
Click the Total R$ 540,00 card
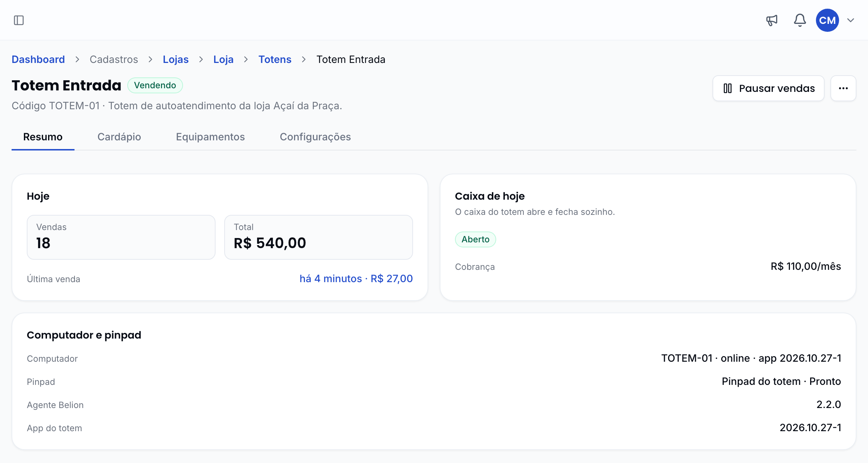(319, 237)
